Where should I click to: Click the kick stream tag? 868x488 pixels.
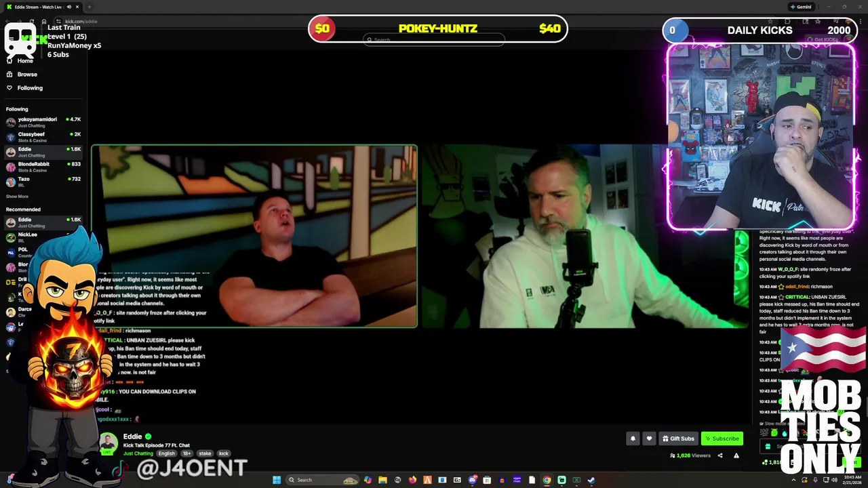224,453
